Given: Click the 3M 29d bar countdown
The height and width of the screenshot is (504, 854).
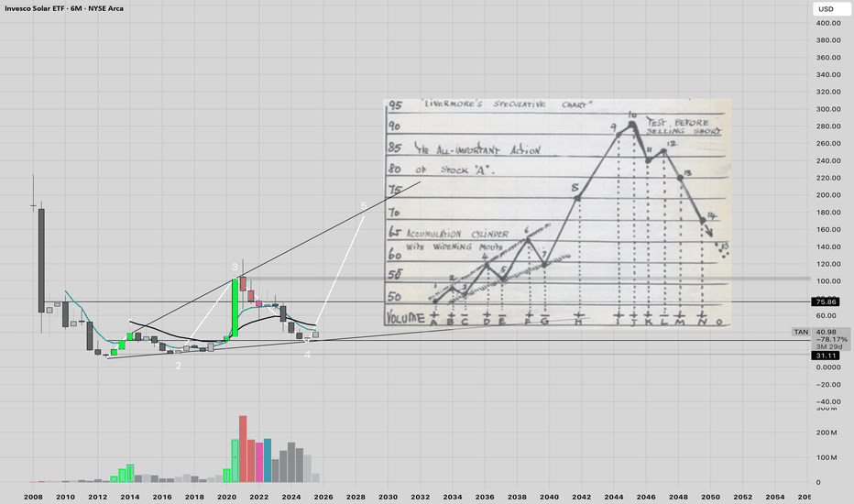Looking at the screenshot, I should 829,346.
